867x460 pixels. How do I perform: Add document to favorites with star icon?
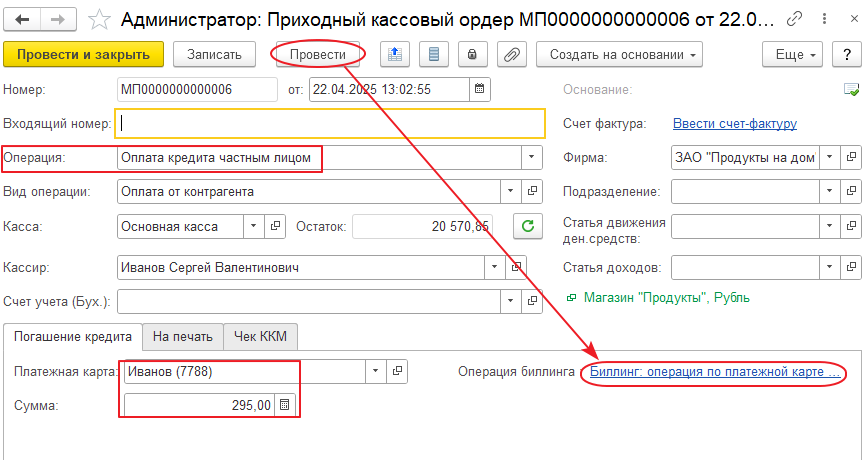[x=100, y=19]
